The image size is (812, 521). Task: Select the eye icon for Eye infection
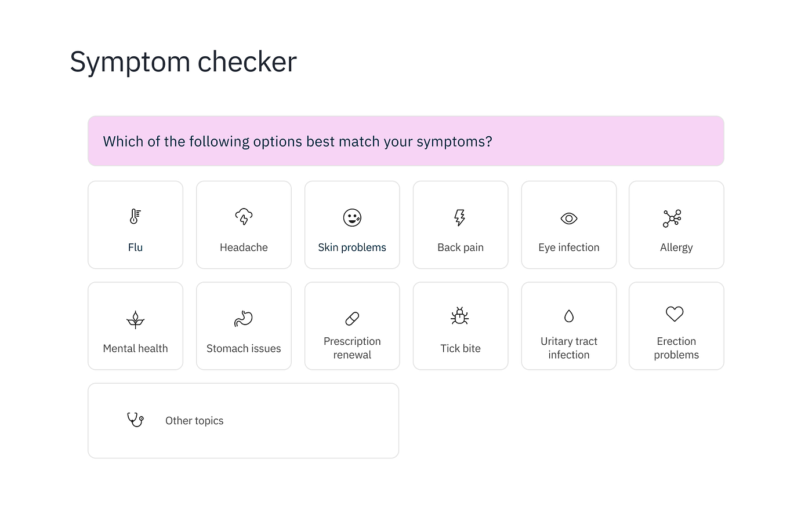click(568, 218)
